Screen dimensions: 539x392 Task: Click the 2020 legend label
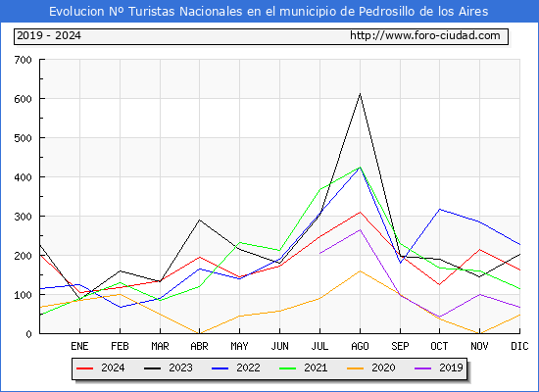tap(383, 367)
